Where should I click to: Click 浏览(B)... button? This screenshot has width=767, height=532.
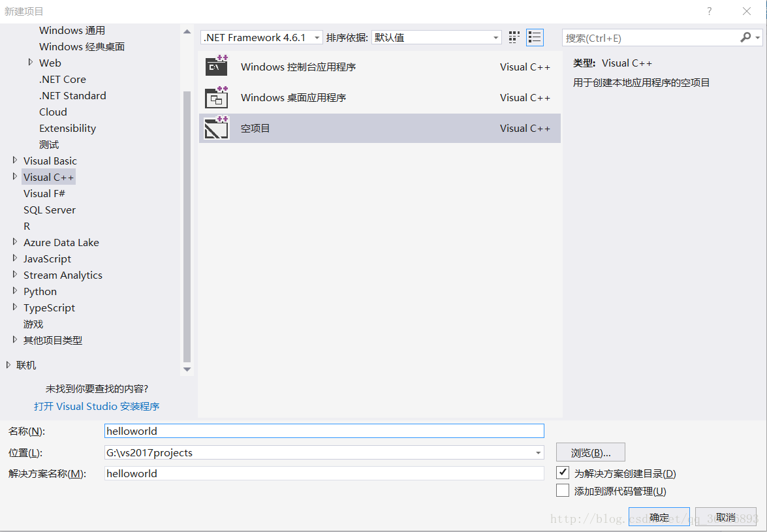(x=590, y=453)
